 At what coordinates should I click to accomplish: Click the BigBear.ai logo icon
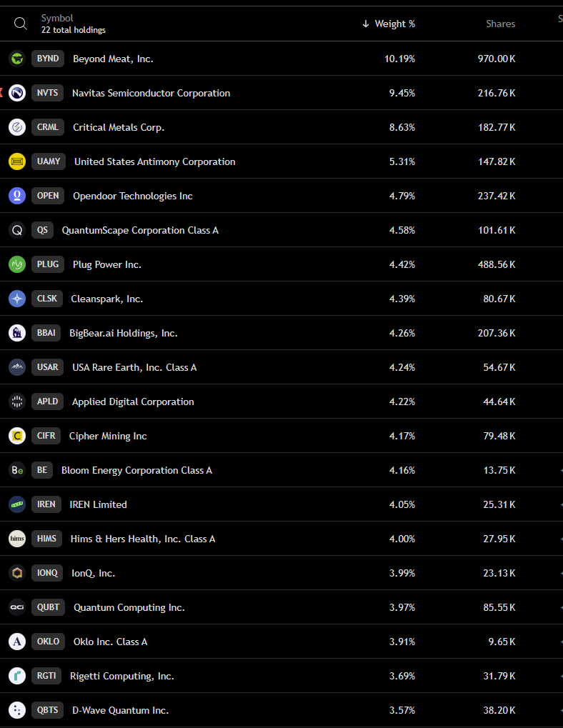17,333
